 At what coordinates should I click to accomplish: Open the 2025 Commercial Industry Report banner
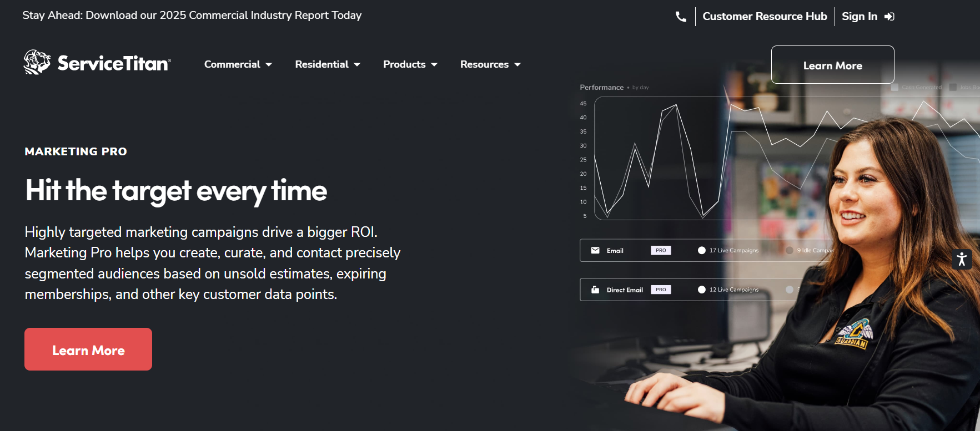(192, 16)
